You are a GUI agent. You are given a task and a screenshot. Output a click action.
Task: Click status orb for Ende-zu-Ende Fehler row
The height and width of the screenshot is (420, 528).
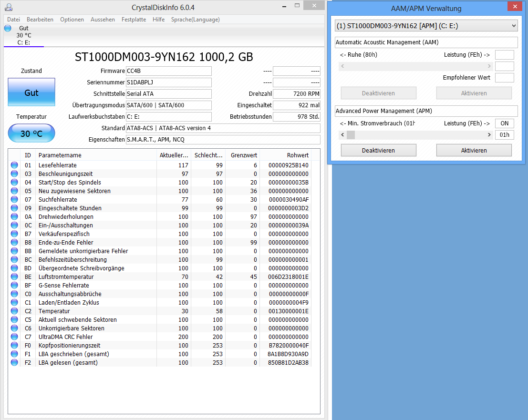tap(14, 242)
